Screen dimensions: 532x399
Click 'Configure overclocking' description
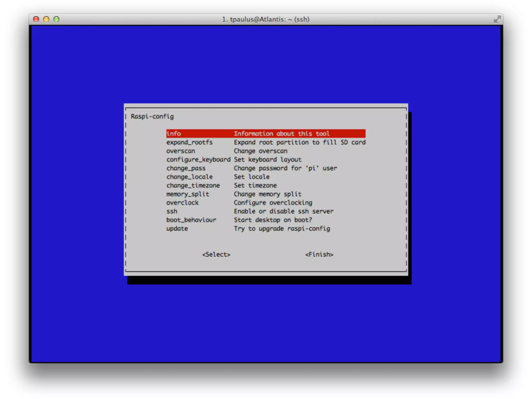[273, 203]
